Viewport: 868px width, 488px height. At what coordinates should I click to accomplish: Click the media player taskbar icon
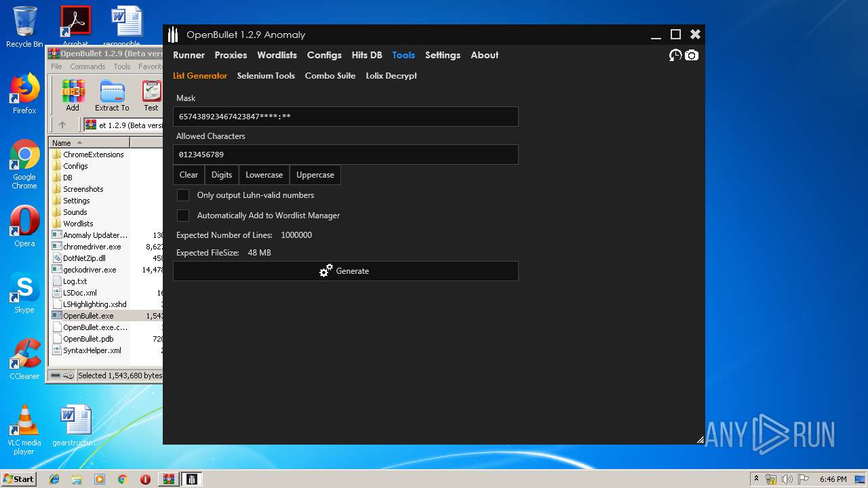tap(100, 479)
